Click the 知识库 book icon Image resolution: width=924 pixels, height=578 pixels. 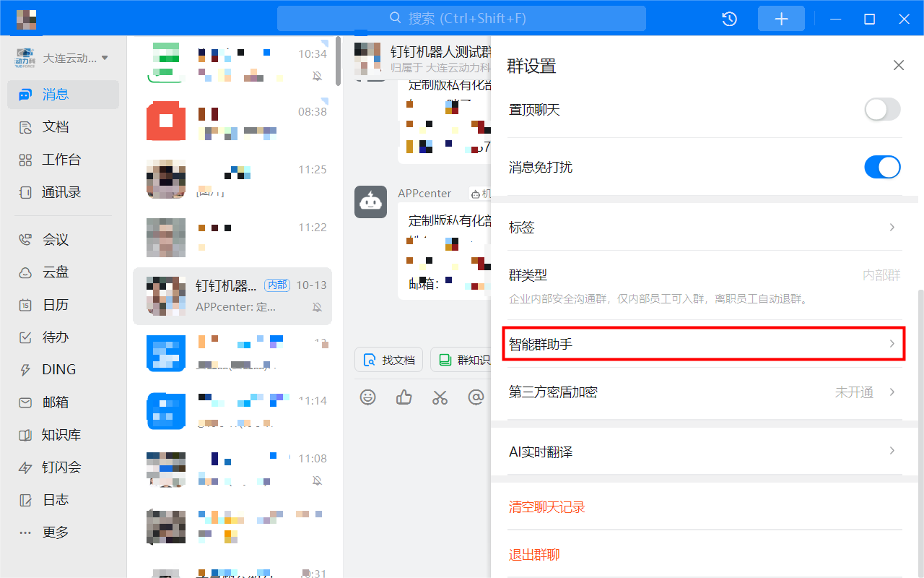(x=25, y=435)
